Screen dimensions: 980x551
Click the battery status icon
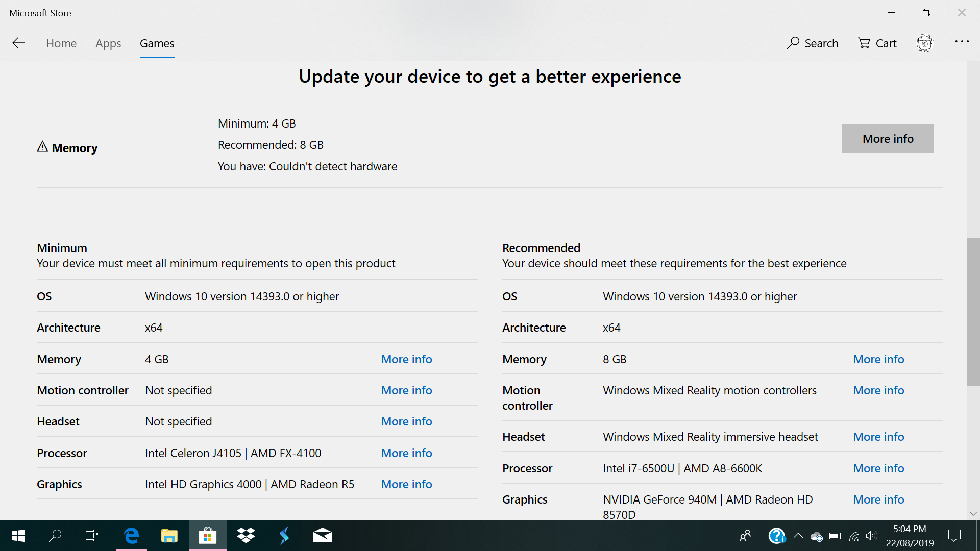pos(836,536)
